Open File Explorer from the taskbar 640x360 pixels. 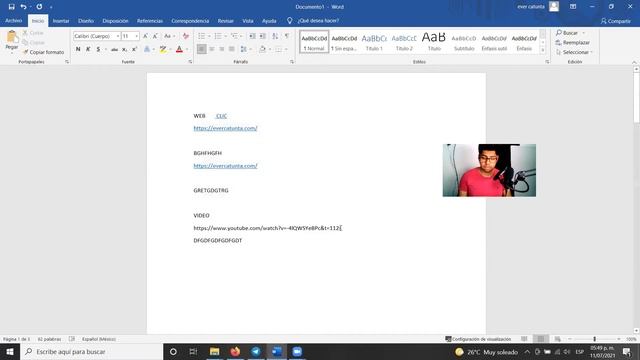pyautogui.click(x=214, y=351)
